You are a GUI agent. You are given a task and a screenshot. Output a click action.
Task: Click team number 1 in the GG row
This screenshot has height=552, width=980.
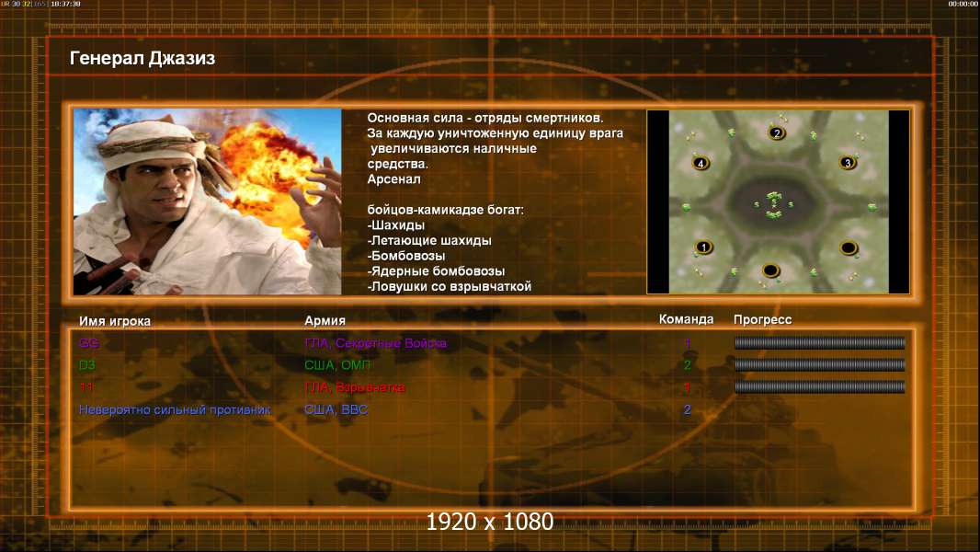click(688, 342)
